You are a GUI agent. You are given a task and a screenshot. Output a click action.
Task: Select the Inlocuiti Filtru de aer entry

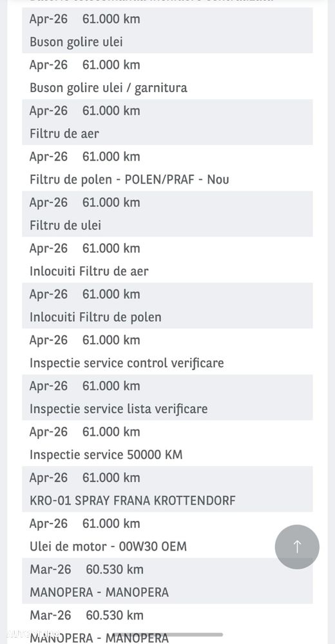tap(167, 260)
